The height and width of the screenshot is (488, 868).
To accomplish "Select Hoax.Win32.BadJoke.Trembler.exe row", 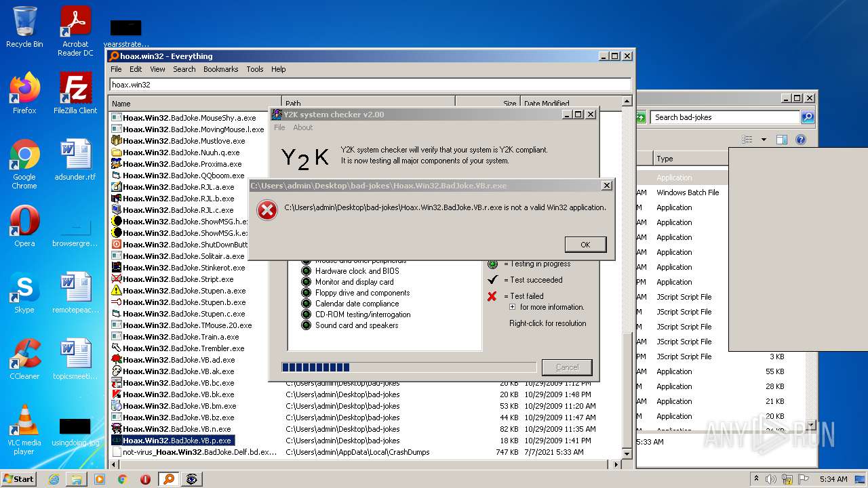I will [178, 348].
